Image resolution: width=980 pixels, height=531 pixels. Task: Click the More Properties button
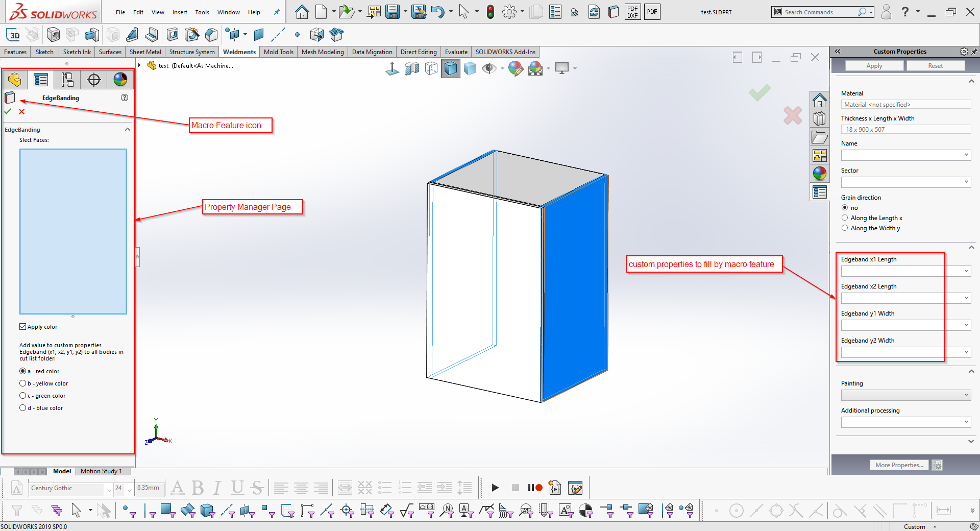click(899, 465)
